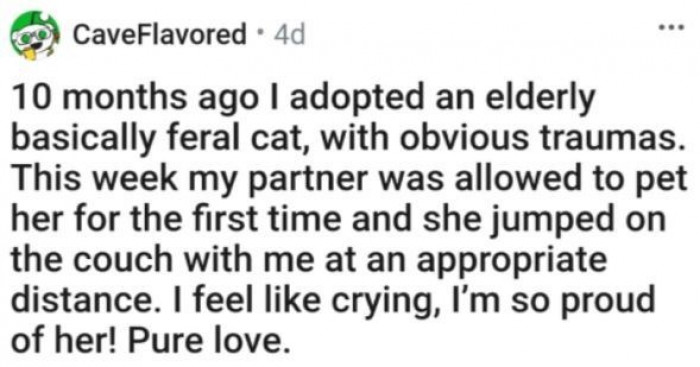This screenshot has height=367, width=700.
Task: Click the words "of her!" on last line
Action: (64, 341)
